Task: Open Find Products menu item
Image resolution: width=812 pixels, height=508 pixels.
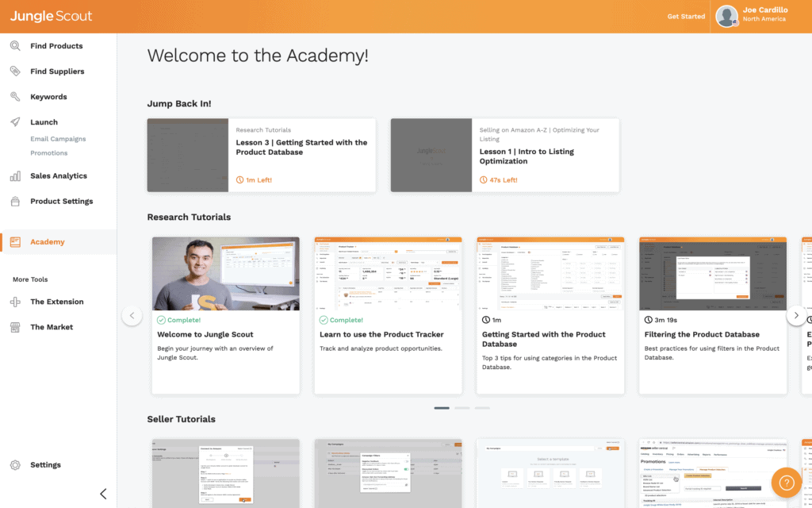Action: coord(58,45)
